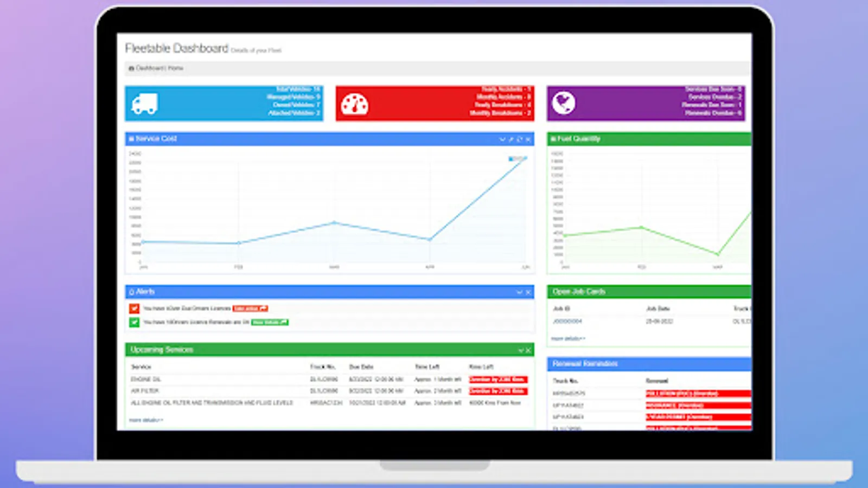Click Overdue badge in ENGINE OIL row
The height and width of the screenshot is (488, 868).
point(498,380)
